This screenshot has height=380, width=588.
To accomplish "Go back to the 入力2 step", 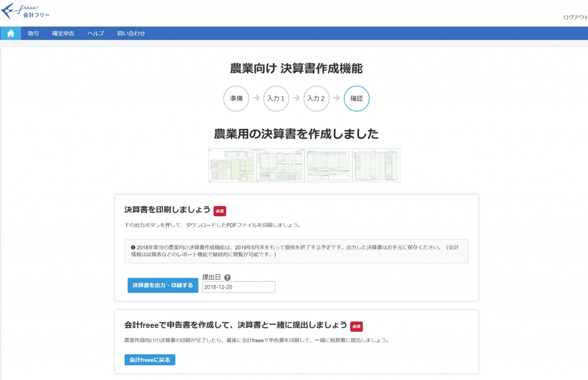I will point(316,98).
